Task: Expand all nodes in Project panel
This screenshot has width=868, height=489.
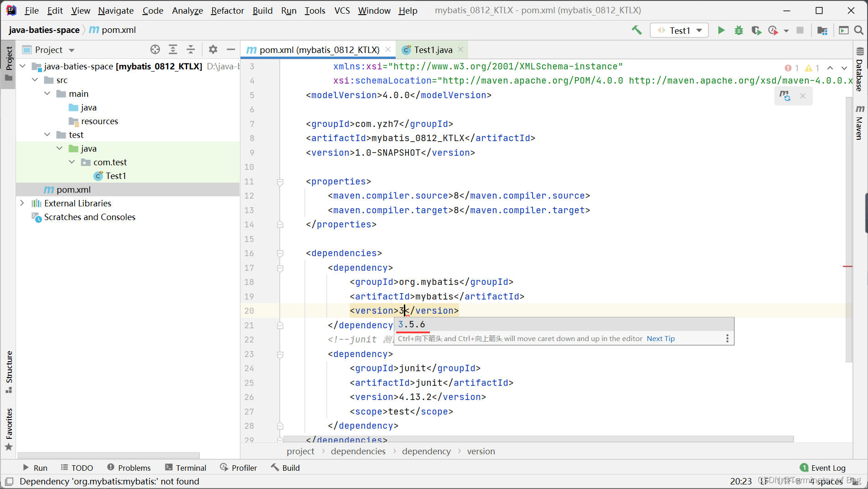Action: [173, 49]
